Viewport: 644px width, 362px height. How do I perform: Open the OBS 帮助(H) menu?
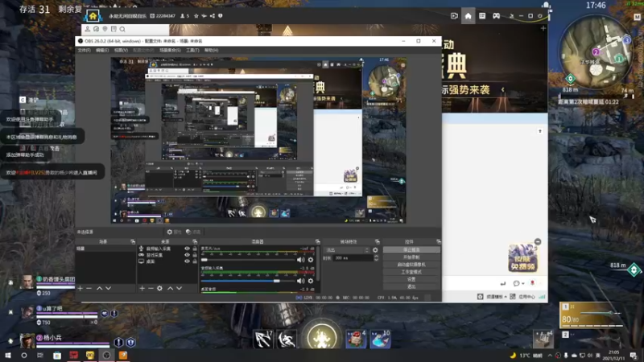click(x=211, y=50)
